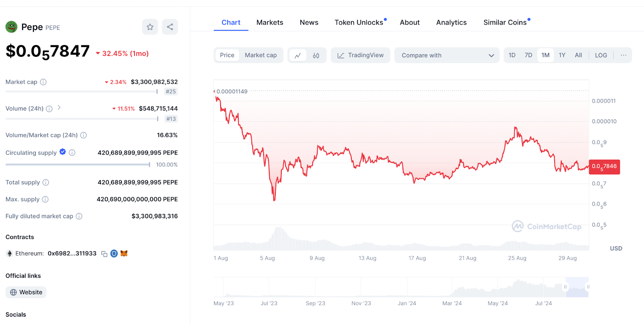This screenshot has height=324, width=644.
Task: Click the 2.34% market cap change
Action: point(116,82)
